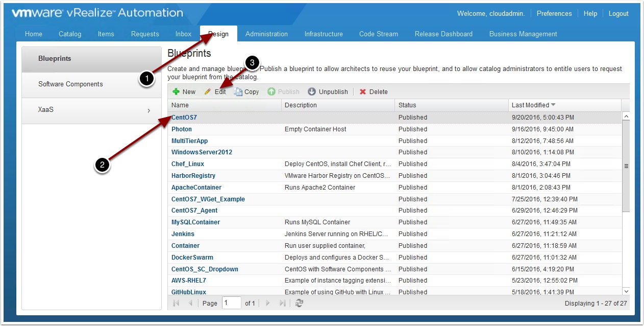Image resolution: width=644 pixels, height=326 pixels.
Task: Open the ApacheContainer blueprint
Action: click(196, 188)
